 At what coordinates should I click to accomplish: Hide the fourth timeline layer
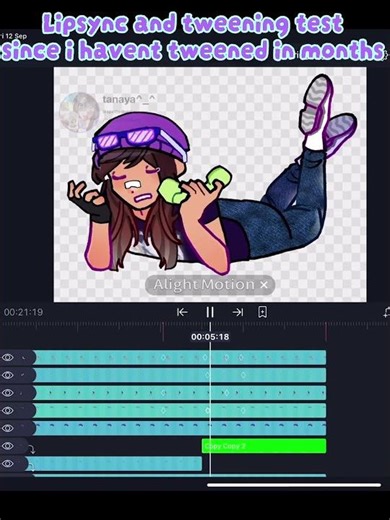tap(8, 411)
